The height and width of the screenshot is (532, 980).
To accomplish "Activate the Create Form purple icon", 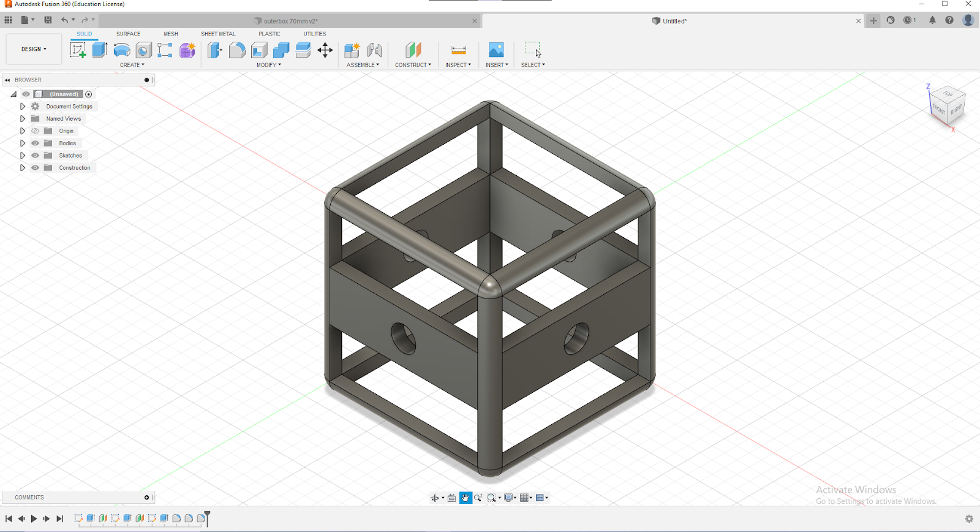I will click(x=187, y=50).
